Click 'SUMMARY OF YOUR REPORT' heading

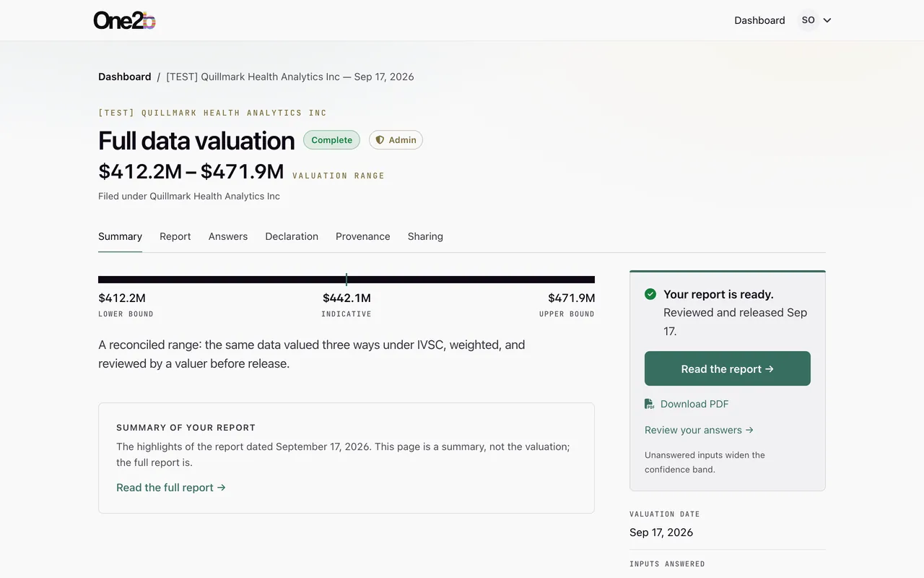[186, 428]
